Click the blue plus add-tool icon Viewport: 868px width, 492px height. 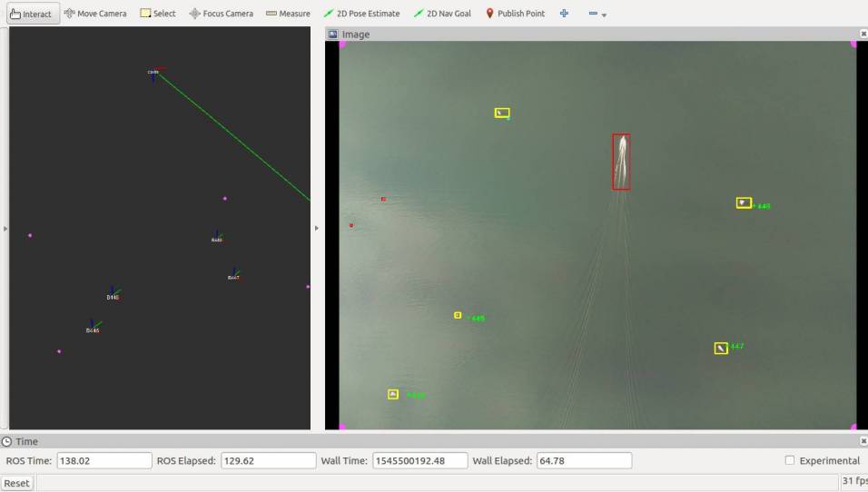click(x=564, y=14)
